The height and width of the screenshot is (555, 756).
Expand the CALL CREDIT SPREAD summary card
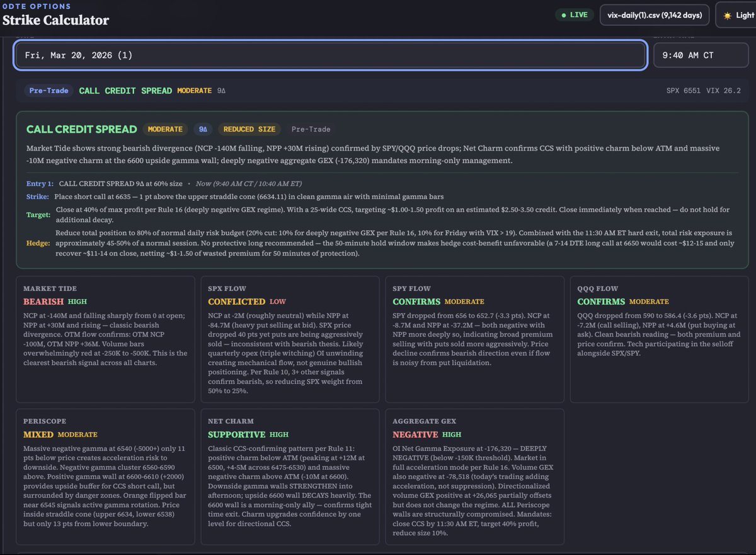click(x=82, y=129)
